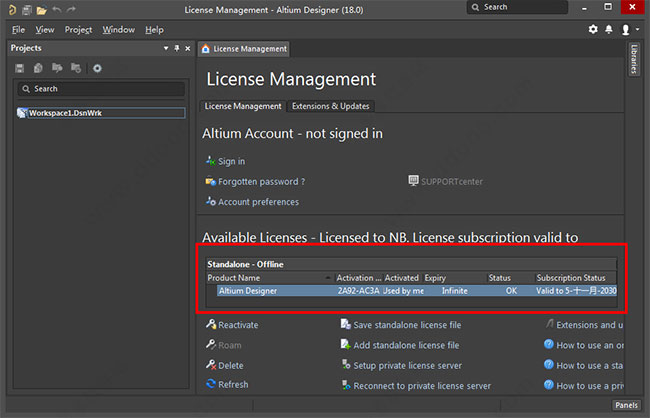Click the Refresh license link
Viewport: 650px width, 418px height.
(233, 384)
